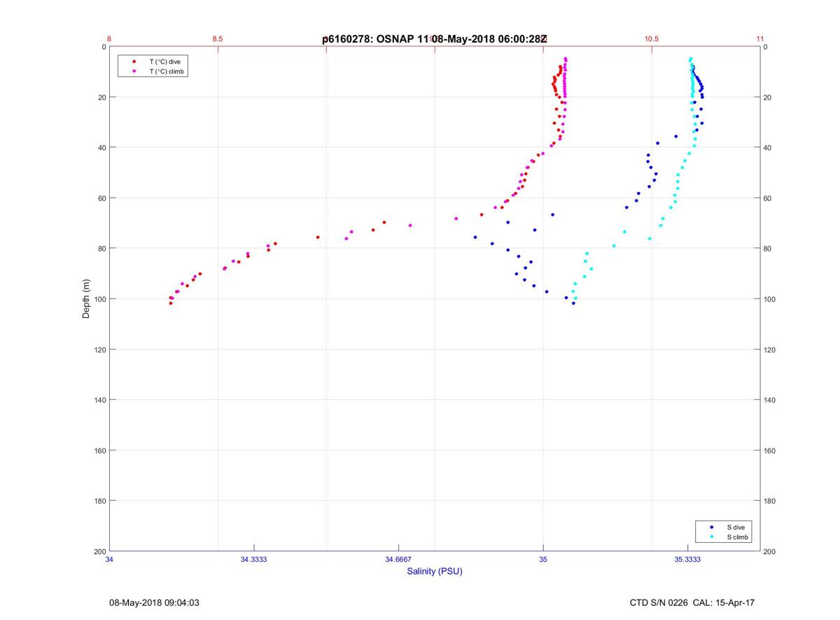Click the 'CTD S/N 0226 CAL: 15-Apr-17' footer
This screenshot has width=840, height=620.
(692, 602)
